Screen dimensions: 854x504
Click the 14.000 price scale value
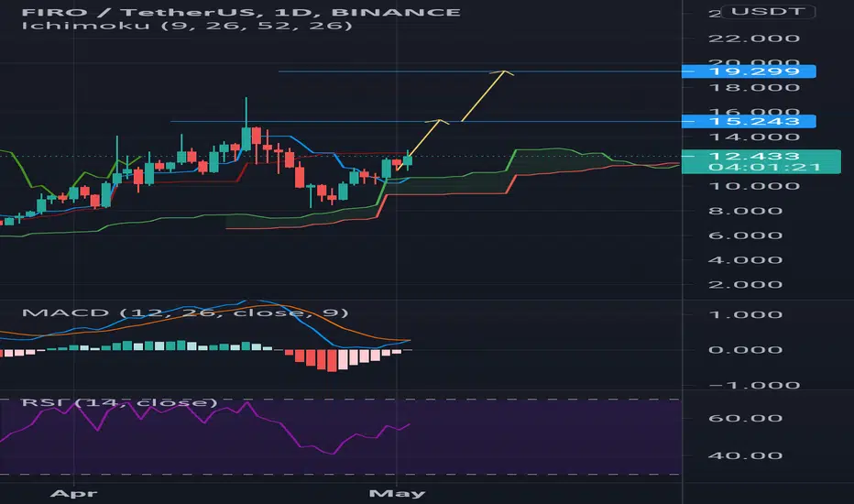click(754, 137)
